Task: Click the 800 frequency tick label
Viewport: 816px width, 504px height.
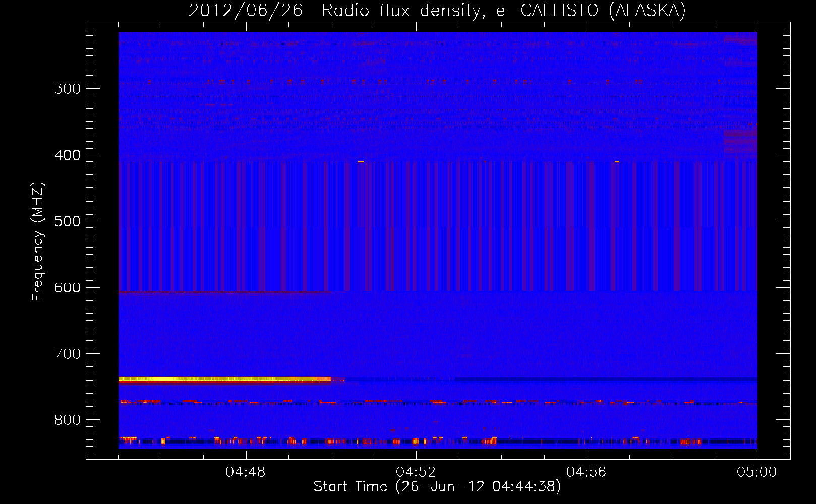Action: pyautogui.click(x=68, y=420)
